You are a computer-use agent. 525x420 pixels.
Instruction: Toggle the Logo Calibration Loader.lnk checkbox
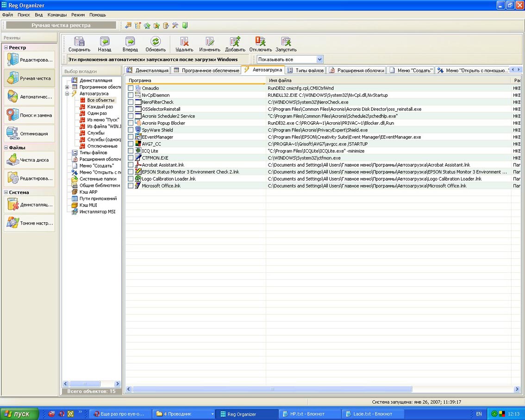131,179
